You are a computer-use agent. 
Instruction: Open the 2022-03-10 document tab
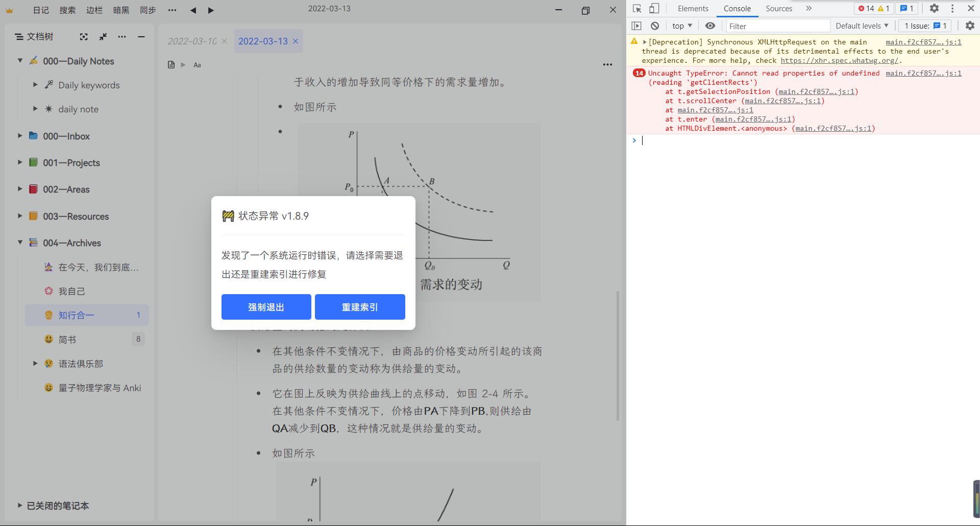click(x=192, y=41)
